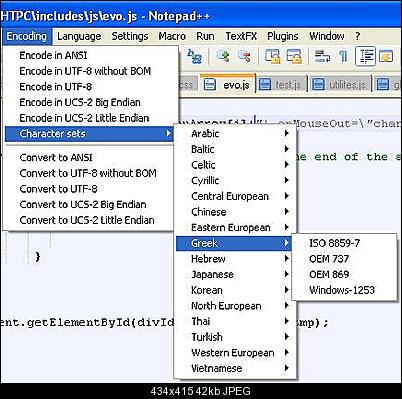This screenshot has width=402, height=399.
Task: Click the Zoom In magnifier icon
Action: pyautogui.click(x=222, y=56)
